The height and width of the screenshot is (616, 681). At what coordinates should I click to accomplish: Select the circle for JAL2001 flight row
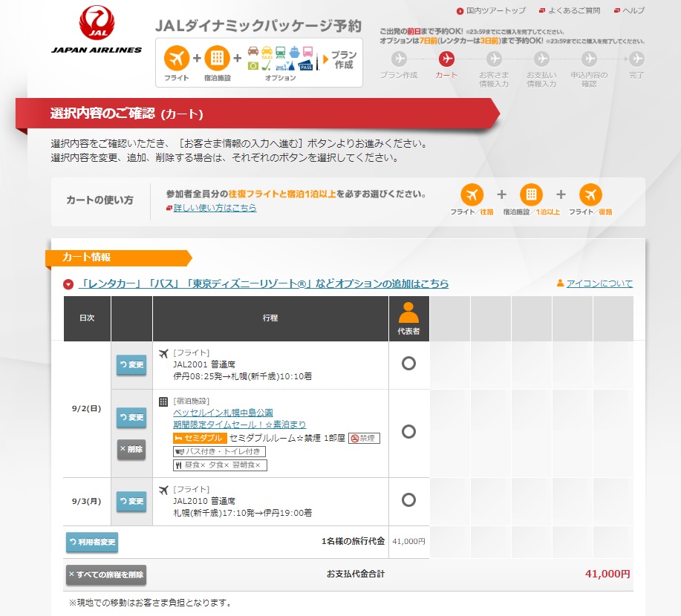408,364
